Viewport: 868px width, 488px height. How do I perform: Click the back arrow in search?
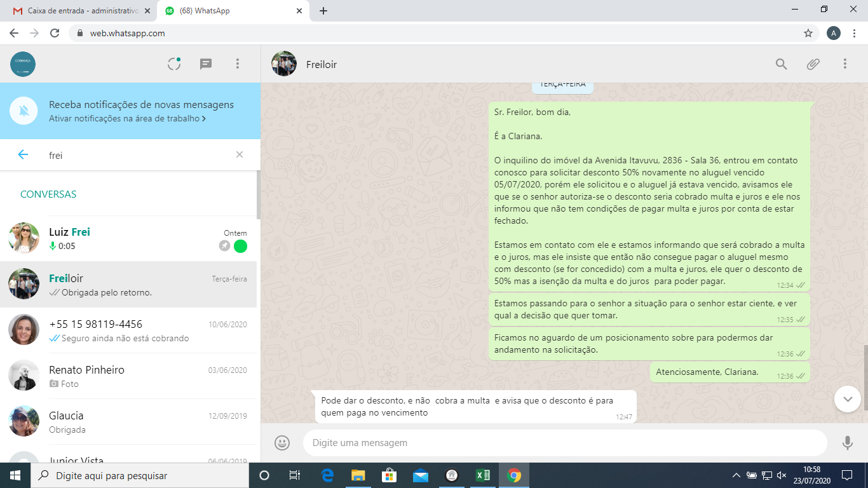[23, 154]
